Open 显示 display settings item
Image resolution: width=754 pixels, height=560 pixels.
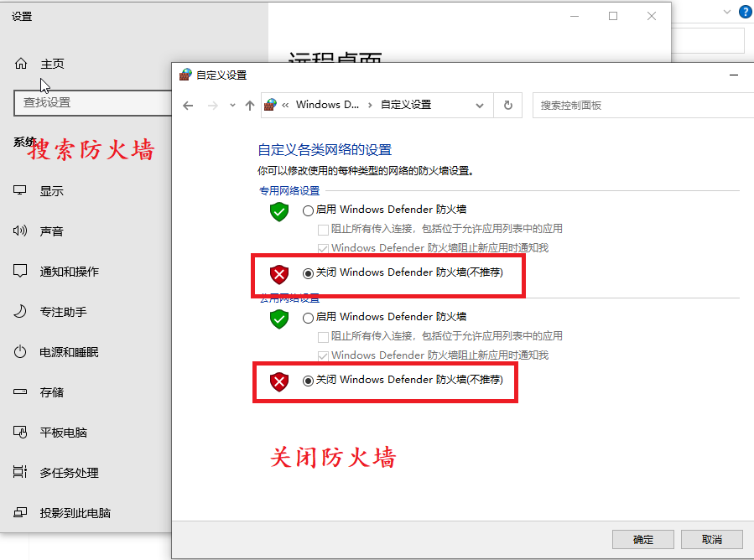tap(51, 191)
